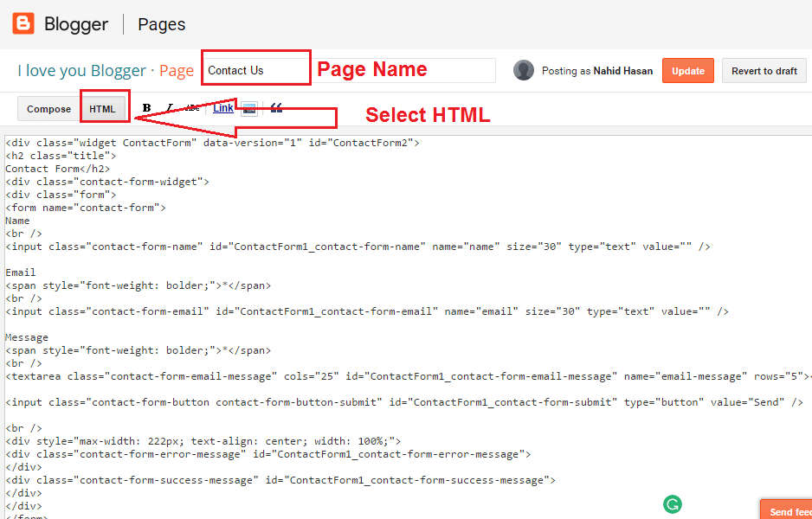Image resolution: width=812 pixels, height=519 pixels.
Task: Open the Send feedback button
Action: [786, 510]
